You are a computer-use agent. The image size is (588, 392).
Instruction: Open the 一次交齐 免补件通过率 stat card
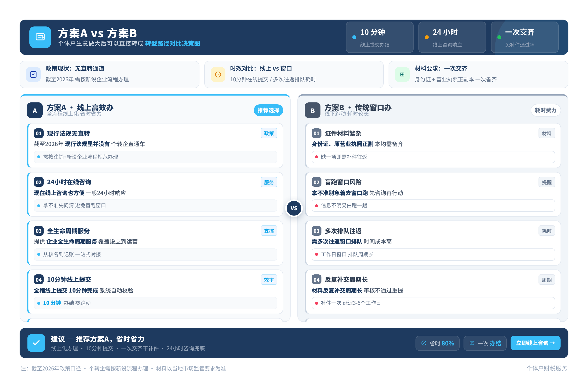click(525, 37)
